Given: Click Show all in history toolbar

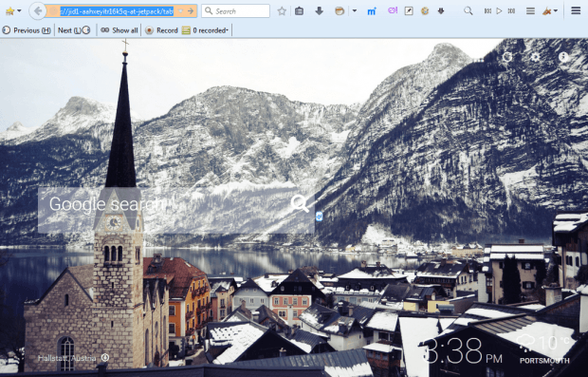Looking at the screenshot, I should [x=119, y=30].
